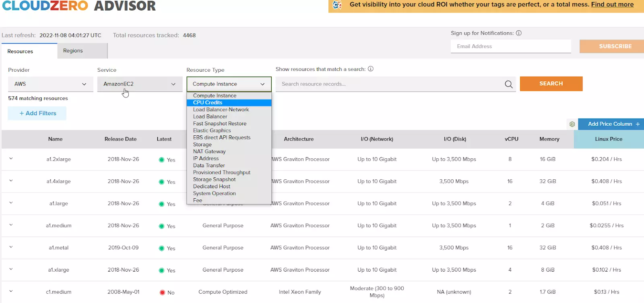Select Storage option in list
The height and width of the screenshot is (303, 644).
click(229, 145)
